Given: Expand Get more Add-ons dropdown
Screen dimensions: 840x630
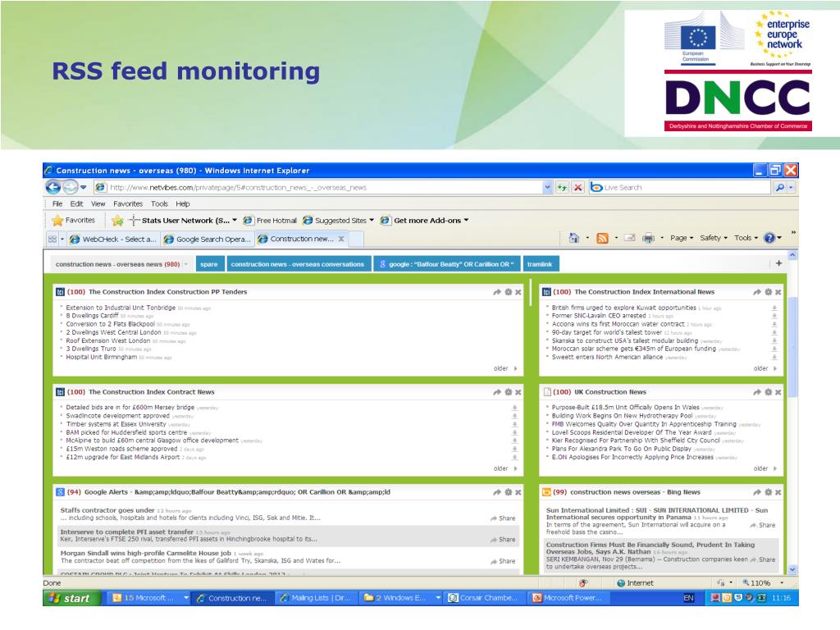Looking at the screenshot, I should [466, 220].
